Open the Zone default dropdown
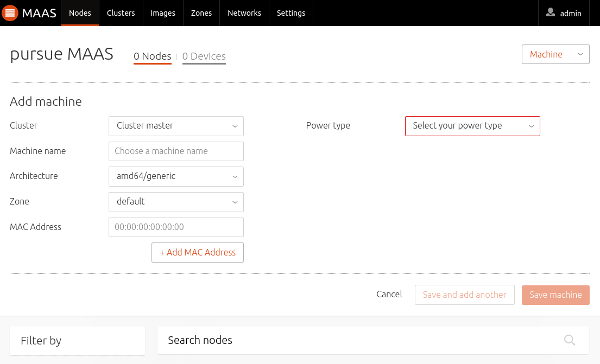The image size is (600, 364). coord(176,202)
